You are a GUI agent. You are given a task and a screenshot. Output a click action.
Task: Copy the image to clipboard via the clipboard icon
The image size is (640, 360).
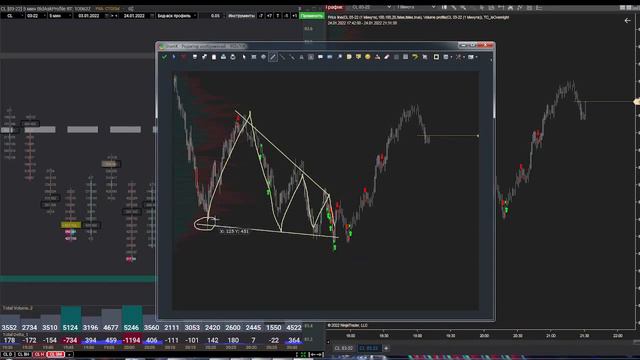point(214,57)
